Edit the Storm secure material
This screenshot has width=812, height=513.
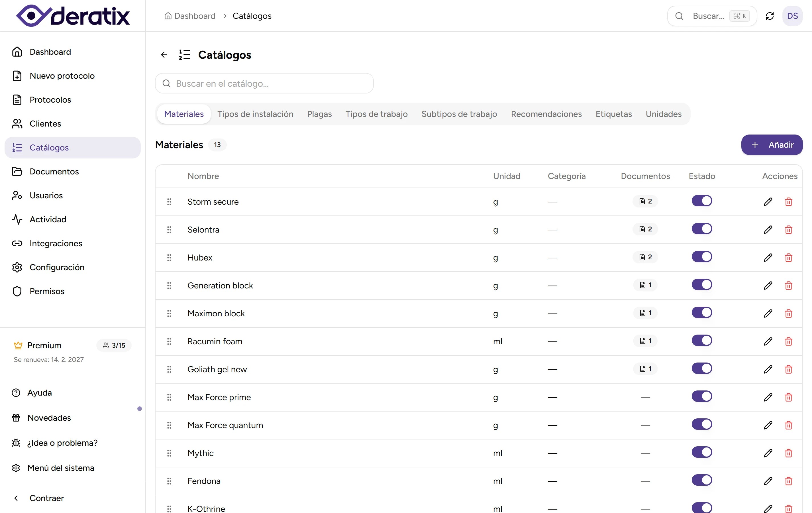(768, 202)
